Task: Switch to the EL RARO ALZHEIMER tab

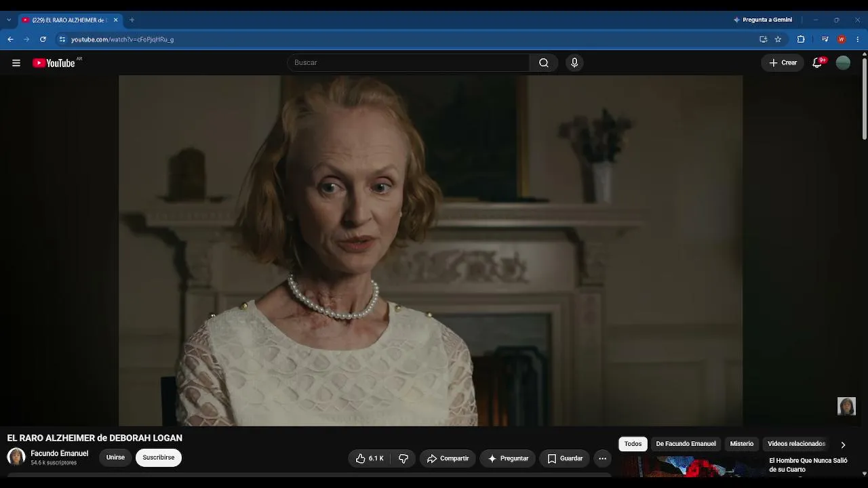Action: tap(70, 20)
